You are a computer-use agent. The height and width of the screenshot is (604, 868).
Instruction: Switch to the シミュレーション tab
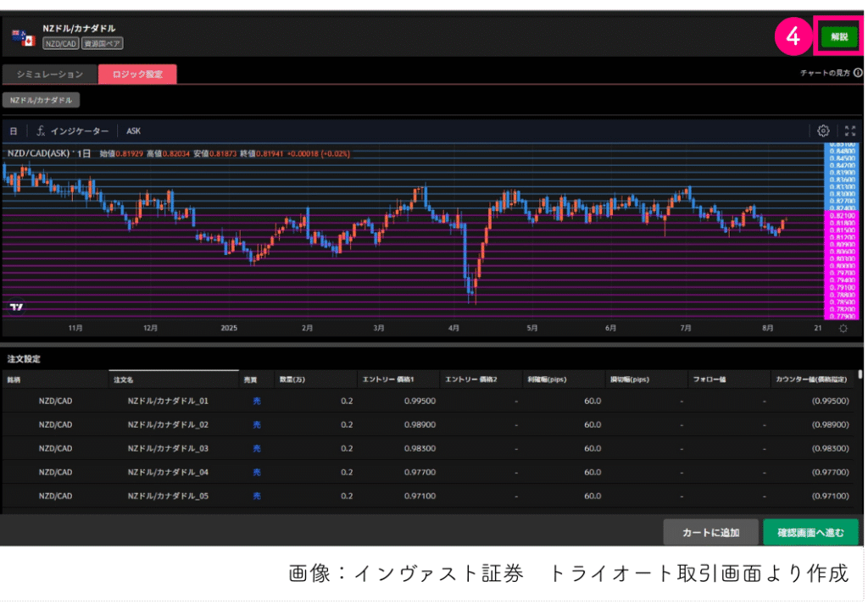(x=50, y=74)
